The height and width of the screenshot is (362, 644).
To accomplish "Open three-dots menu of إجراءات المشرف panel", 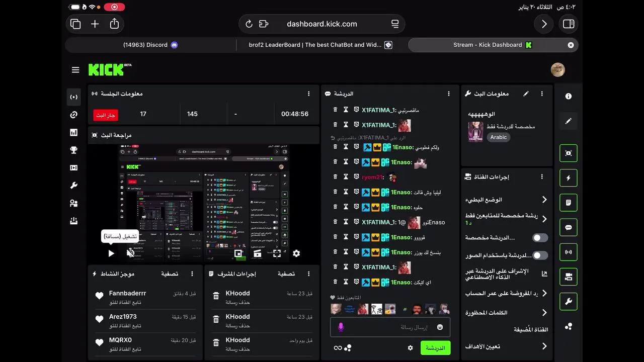I will tap(308, 274).
